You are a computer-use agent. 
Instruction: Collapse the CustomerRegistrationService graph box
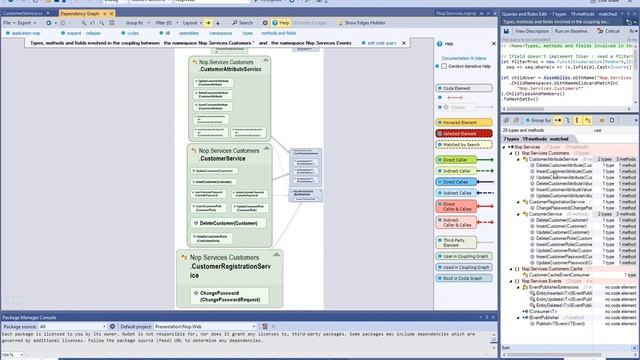pyautogui.click(x=277, y=254)
